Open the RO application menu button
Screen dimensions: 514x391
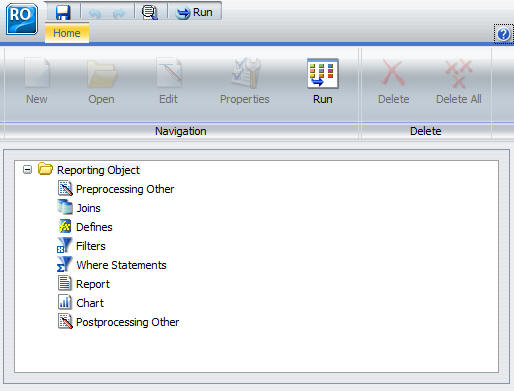point(22,19)
